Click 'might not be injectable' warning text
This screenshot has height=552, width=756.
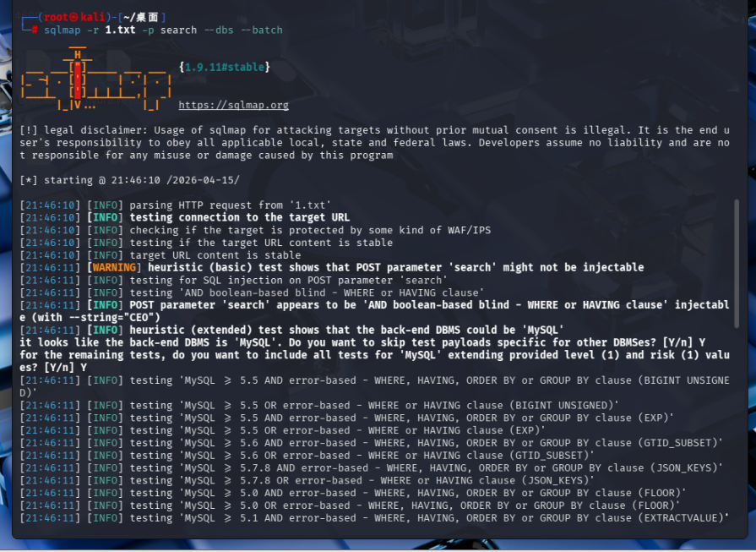click(574, 267)
